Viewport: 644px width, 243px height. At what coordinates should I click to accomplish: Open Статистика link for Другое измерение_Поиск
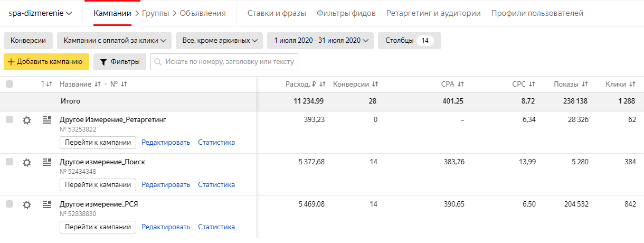click(x=216, y=184)
